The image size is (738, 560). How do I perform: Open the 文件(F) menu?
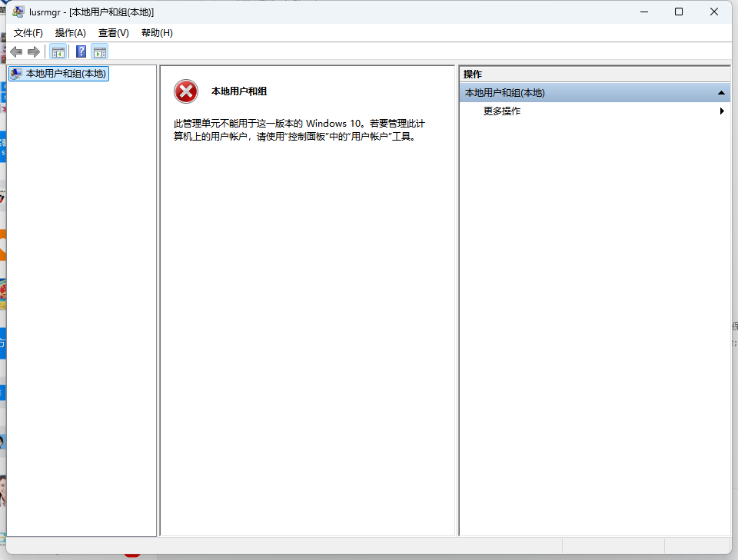click(28, 33)
